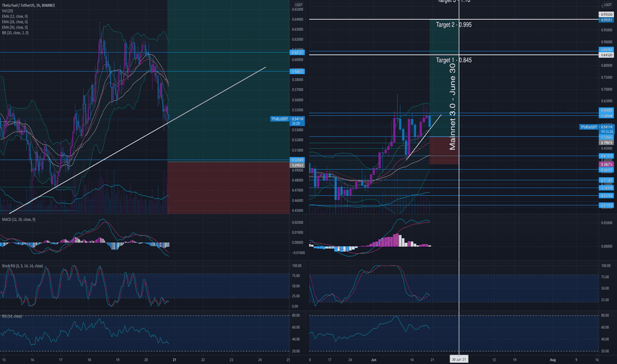
Task: Open the USDT currency selector on the left chart
Action: [x=299, y=5]
